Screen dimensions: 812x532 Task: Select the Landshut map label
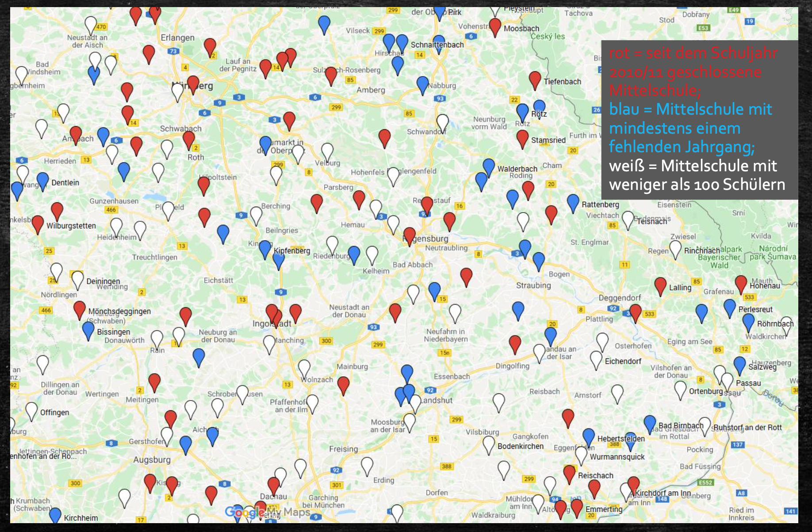[436, 400]
